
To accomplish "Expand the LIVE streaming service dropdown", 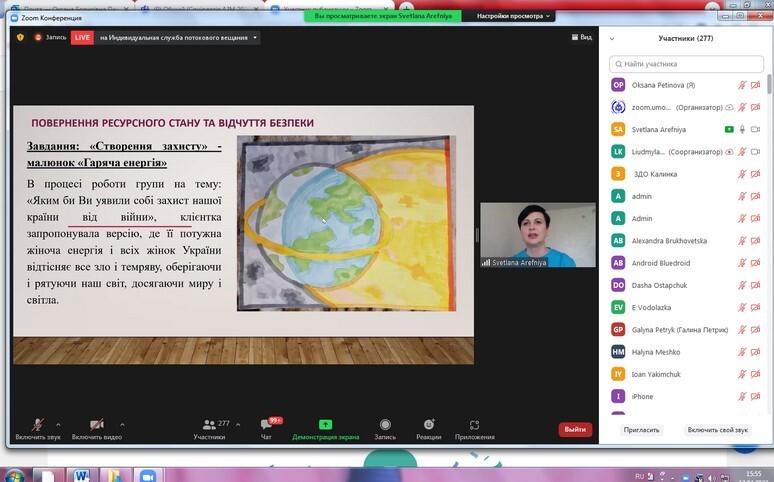I will point(256,37).
